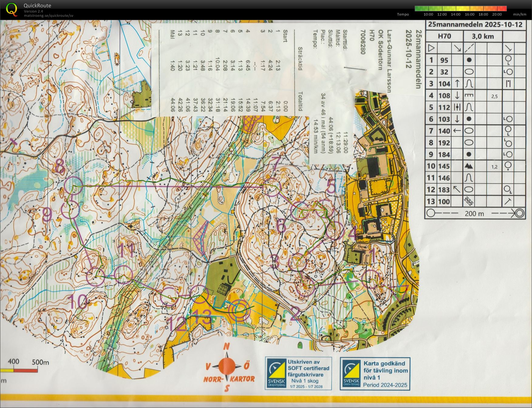Click the Svensk Orientering logo beside 'Karta godkänd'

[x=352, y=374]
